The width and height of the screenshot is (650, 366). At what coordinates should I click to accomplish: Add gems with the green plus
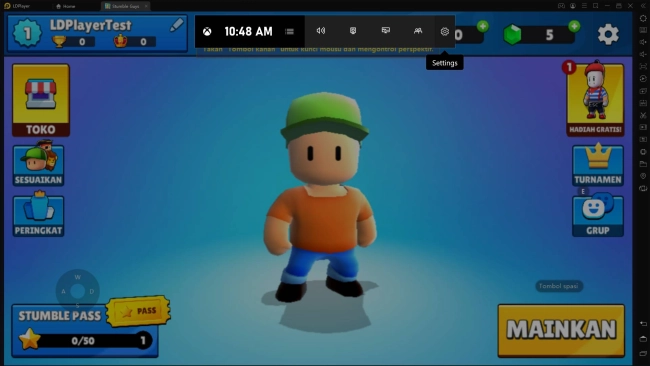(574, 27)
